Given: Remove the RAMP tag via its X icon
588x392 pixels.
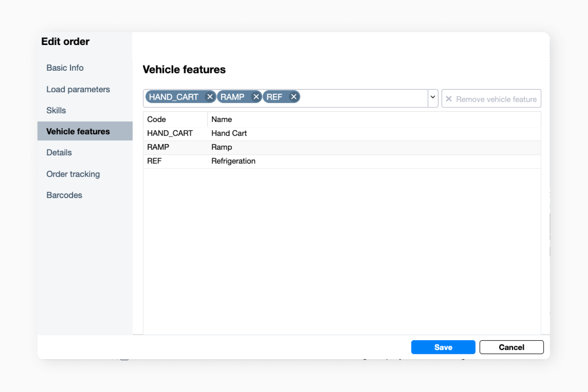Looking at the screenshot, I should coord(256,97).
